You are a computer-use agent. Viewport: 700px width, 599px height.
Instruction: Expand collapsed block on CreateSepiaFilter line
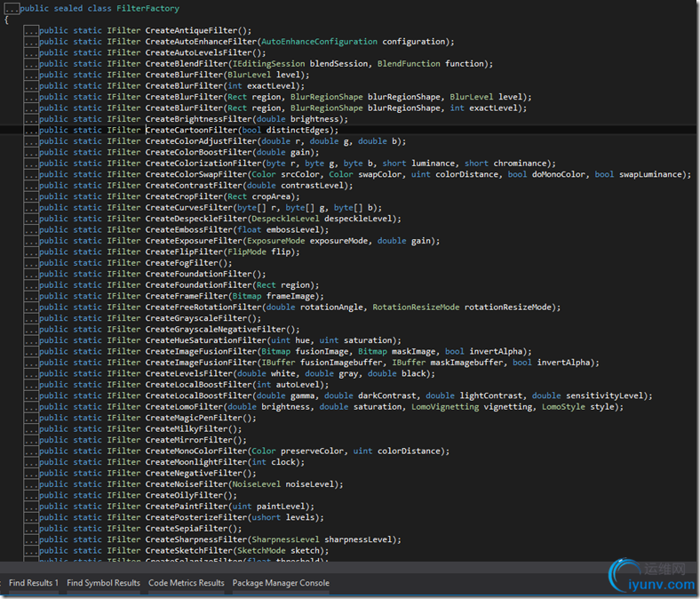pyautogui.click(x=31, y=529)
